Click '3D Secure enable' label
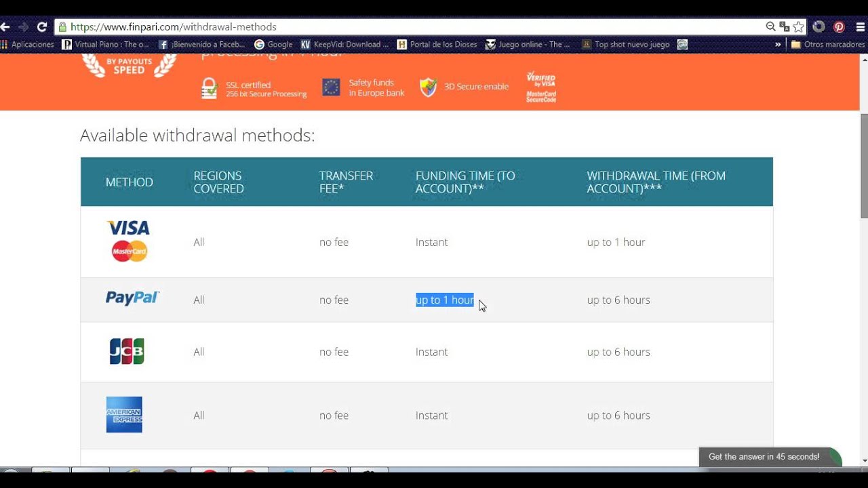This screenshot has height=488, width=868. (476, 87)
